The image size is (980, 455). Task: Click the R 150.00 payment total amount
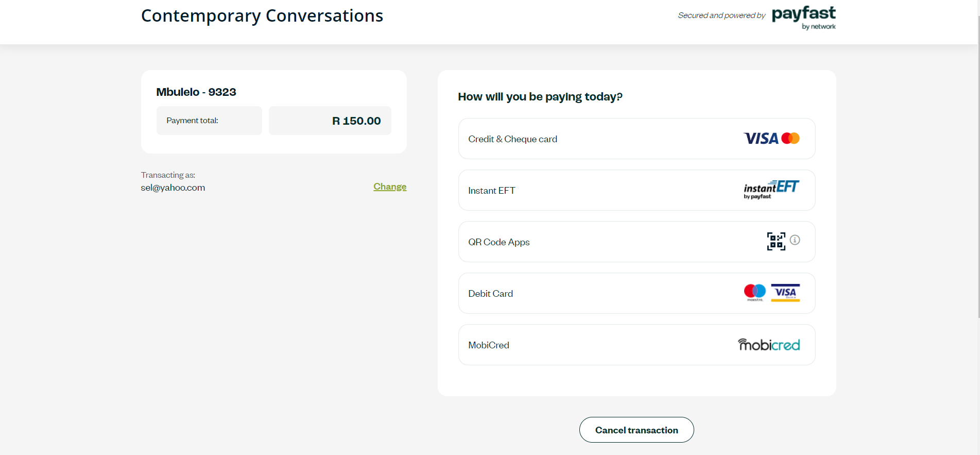coord(356,121)
